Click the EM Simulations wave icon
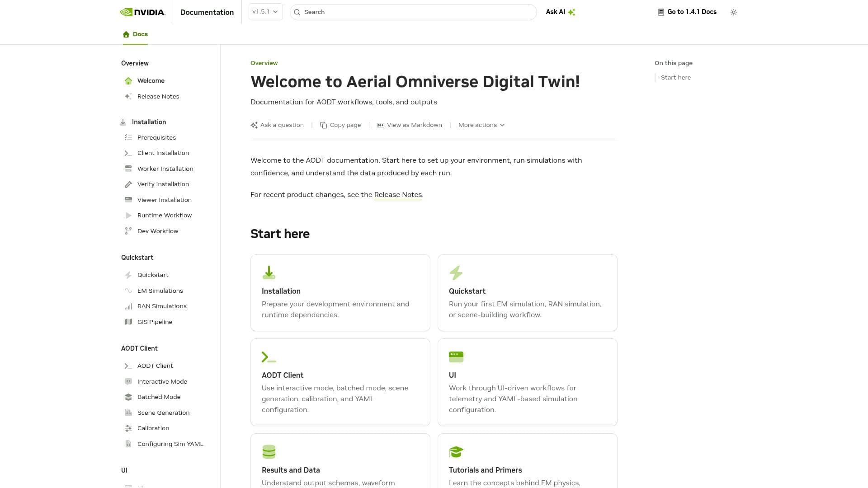 click(128, 291)
